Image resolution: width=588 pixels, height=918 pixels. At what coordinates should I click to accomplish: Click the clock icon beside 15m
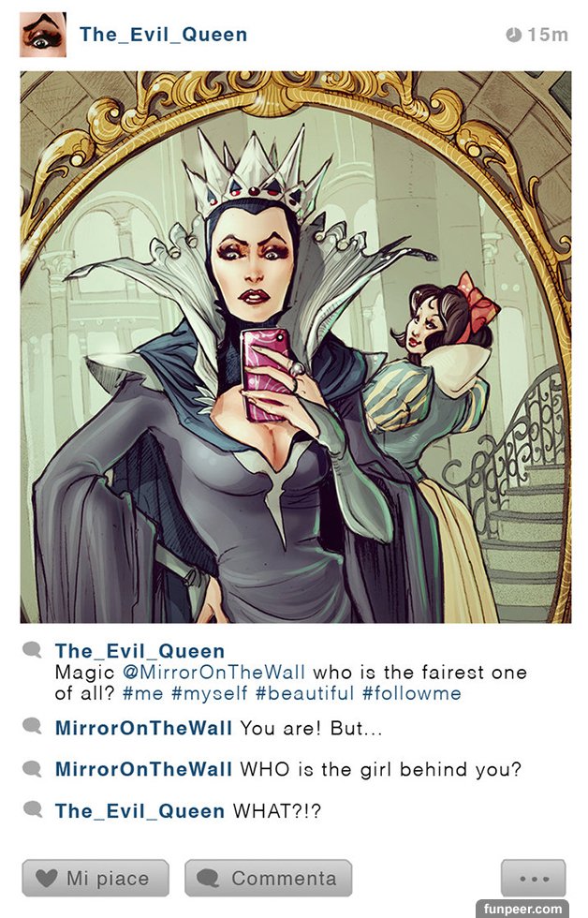(513, 35)
